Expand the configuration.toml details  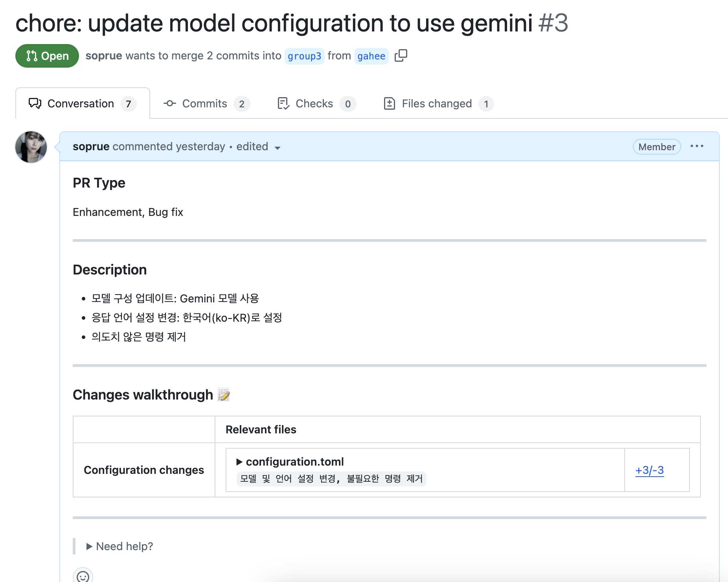[239, 462]
